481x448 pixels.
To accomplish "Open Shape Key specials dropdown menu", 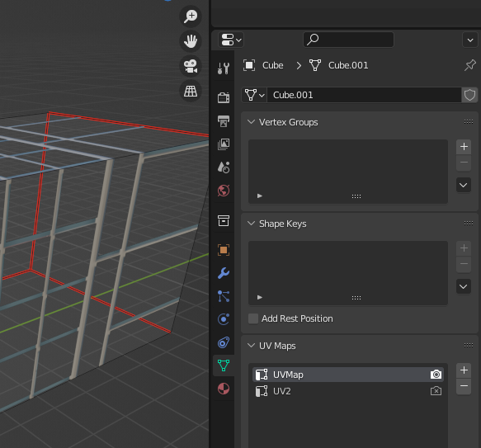I will coord(464,286).
